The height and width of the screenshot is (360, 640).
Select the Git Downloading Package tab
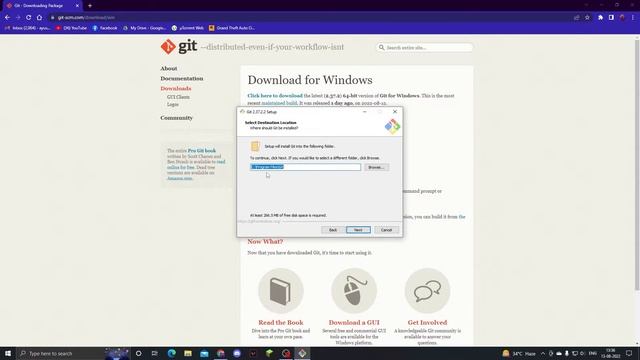pyautogui.click(x=41, y=6)
